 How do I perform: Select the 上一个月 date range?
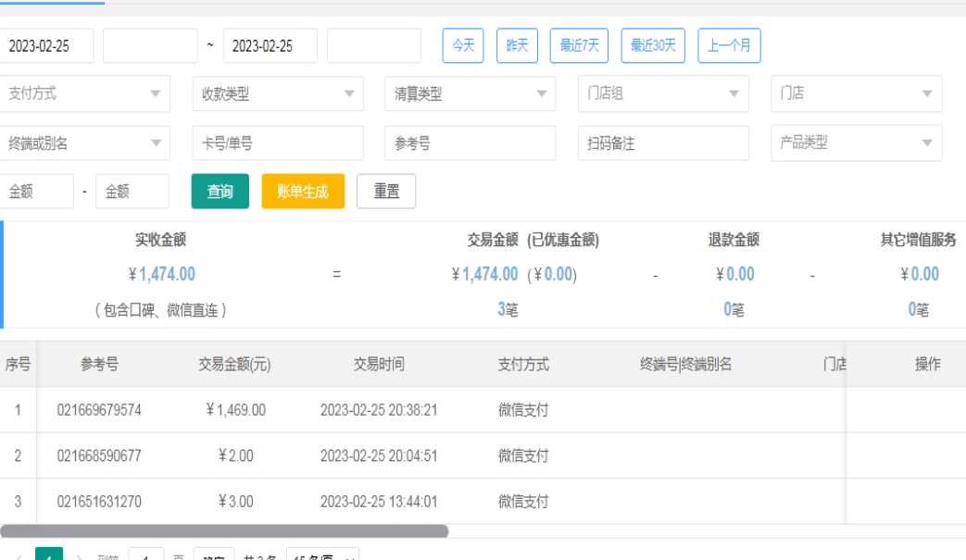pyautogui.click(x=729, y=45)
